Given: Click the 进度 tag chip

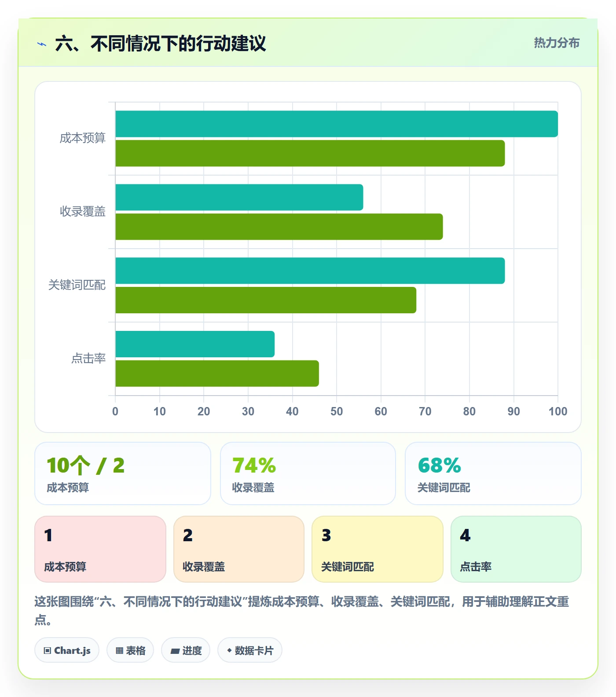Looking at the screenshot, I should [x=186, y=650].
